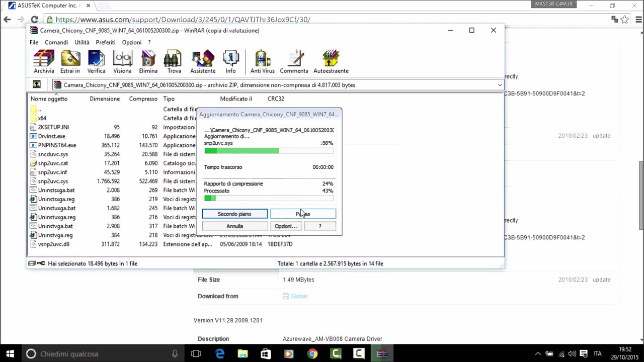Click the Trova binoculars icon
This screenshot has height=362, width=644.
coord(174,62)
